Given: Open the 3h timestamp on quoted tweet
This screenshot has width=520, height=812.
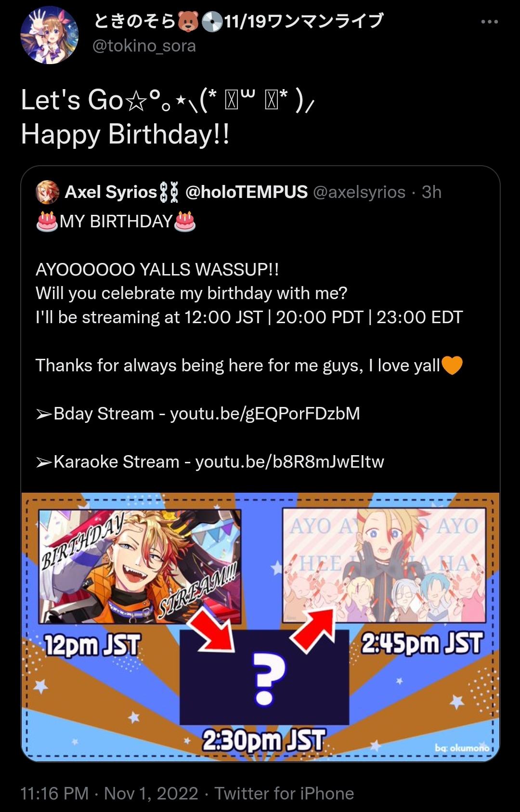Looking at the screenshot, I should pyautogui.click(x=431, y=192).
